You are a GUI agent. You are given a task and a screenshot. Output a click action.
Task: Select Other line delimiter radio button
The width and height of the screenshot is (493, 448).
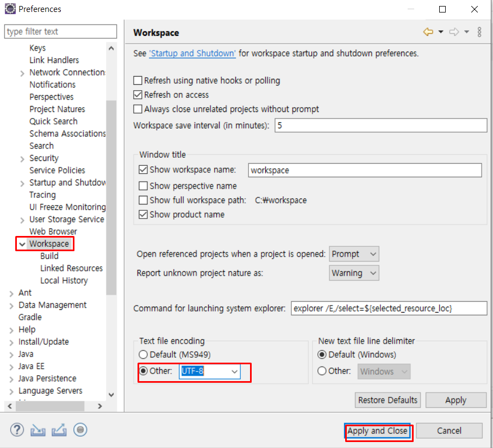[322, 371]
